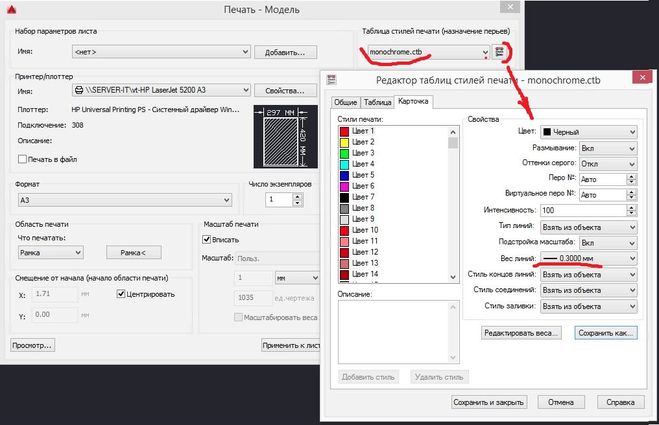This screenshot has width=659, height=425.
Task: Click the printer icon in the name field
Action: point(79,90)
